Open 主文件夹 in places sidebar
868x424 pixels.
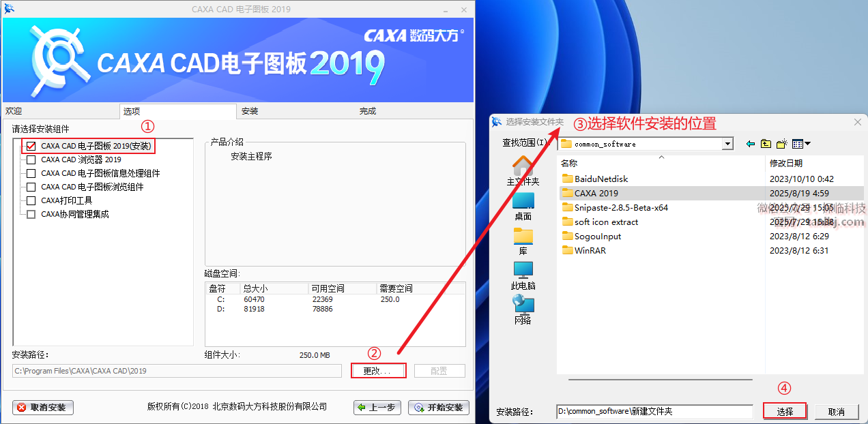pos(523,171)
